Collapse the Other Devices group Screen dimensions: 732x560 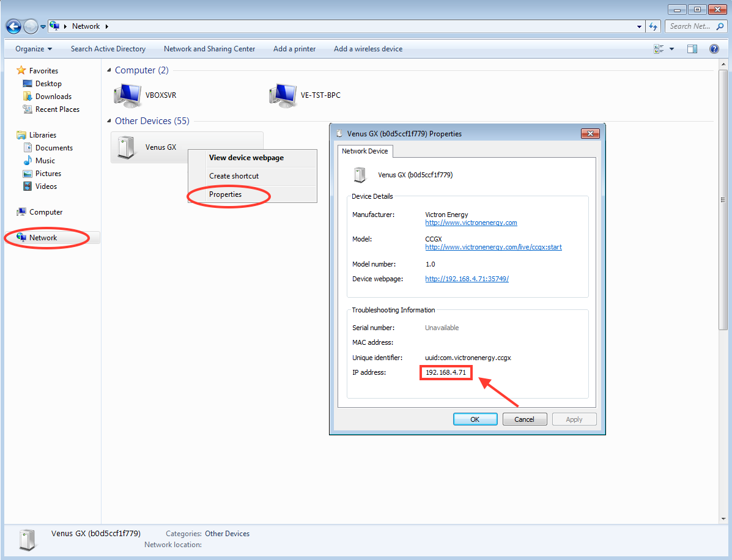[109, 121]
